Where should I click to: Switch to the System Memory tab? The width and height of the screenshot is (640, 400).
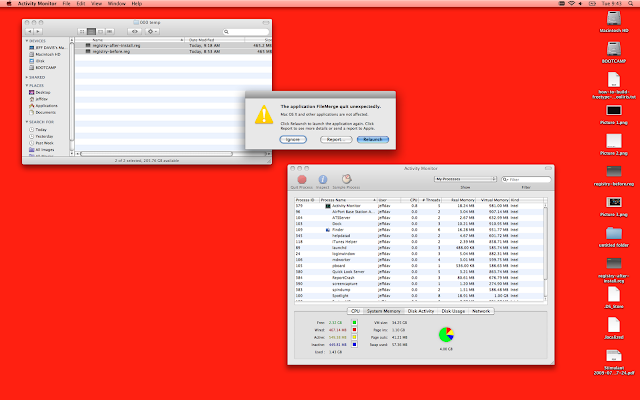(384, 311)
